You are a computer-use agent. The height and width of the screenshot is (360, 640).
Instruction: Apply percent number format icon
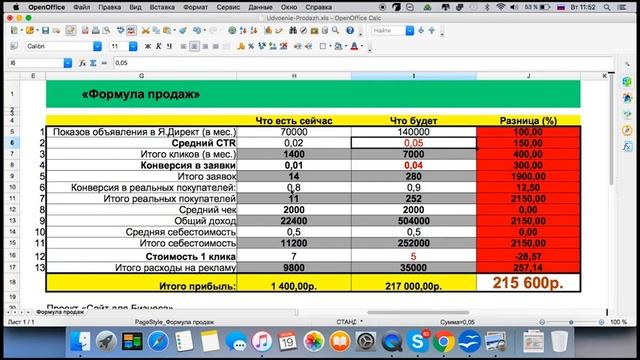click(251, 46)
